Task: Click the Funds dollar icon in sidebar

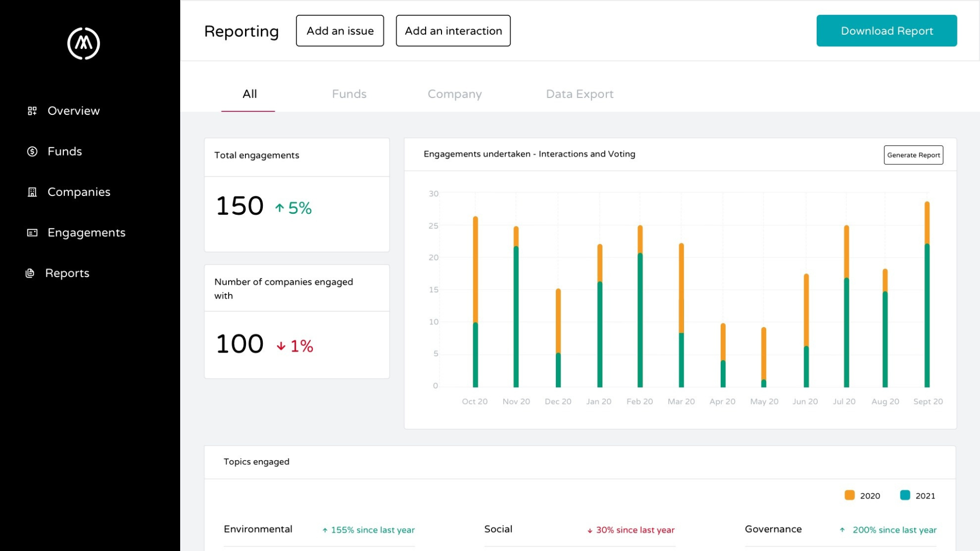Action: pyautogui.click(x=32, y=151)
